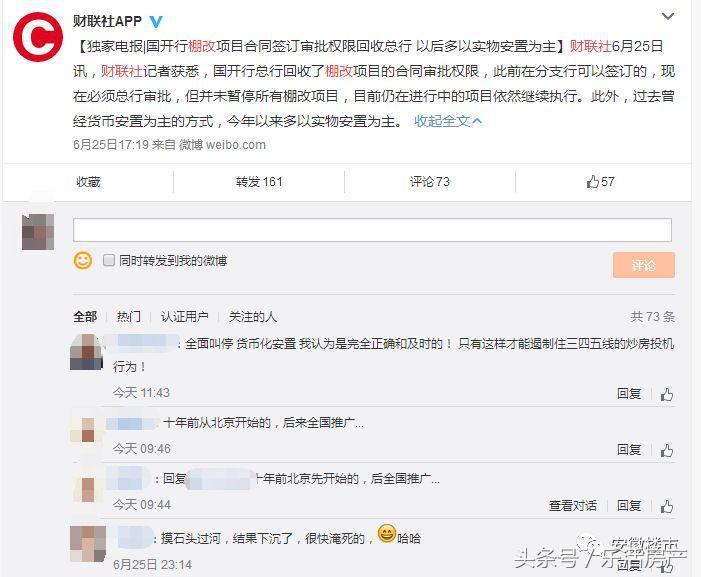This screenshot has width=701, height=577.
Task: Like the 今天 09:46 comment
Action: coord(667,450)
